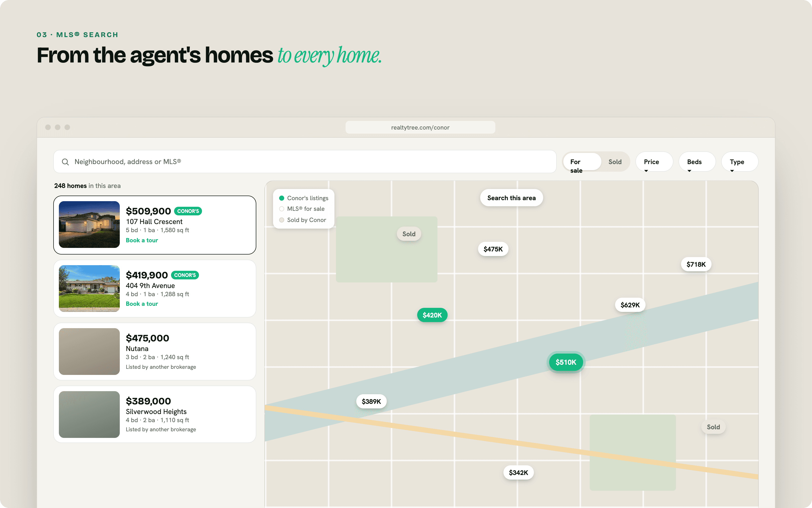Click the Sold by Conor legend dot
Viewport: 812px width, 508px height.
282,220
